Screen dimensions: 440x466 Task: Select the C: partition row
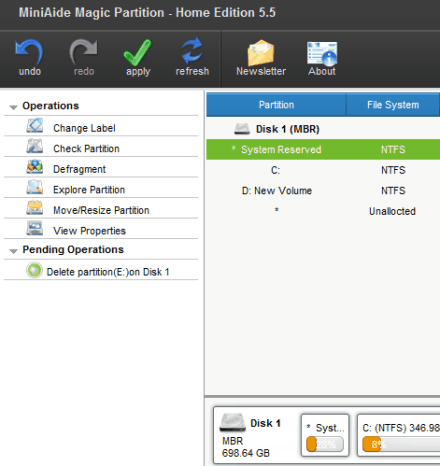[x=323, y=170]
